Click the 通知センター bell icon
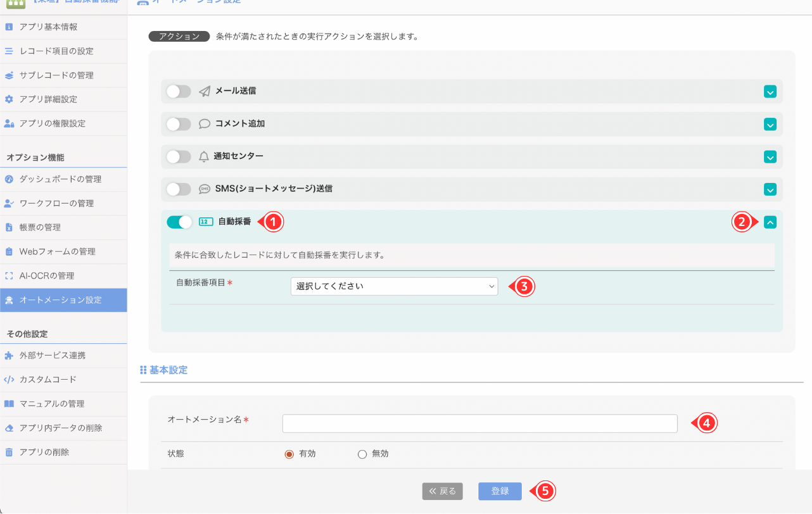The image size is (812, 514). point(203,156)
